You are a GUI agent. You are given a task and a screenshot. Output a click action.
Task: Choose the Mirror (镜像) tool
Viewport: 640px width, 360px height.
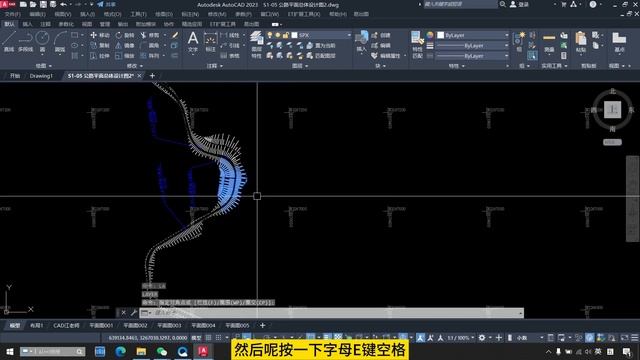pyautogui.click(x=125, y=45)
